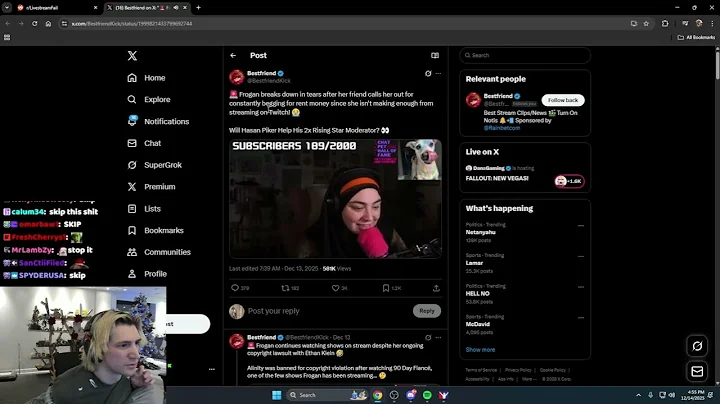Click the share icon on post
This screenshot has width=720, height=404.
coord(436,288)
